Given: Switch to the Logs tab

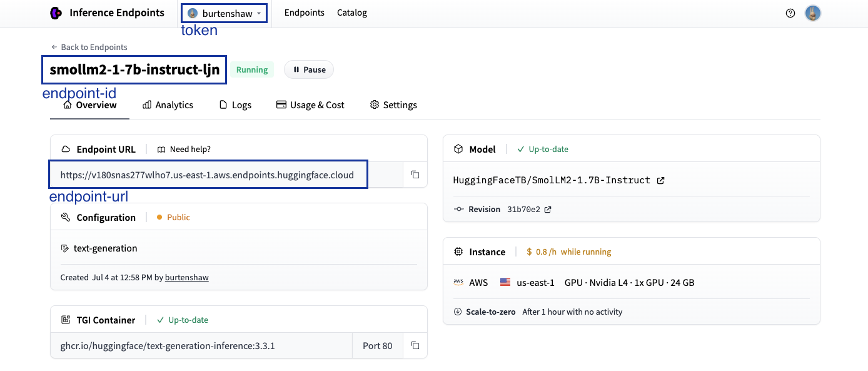Looking at the screenshot, I should click(235, 105).
